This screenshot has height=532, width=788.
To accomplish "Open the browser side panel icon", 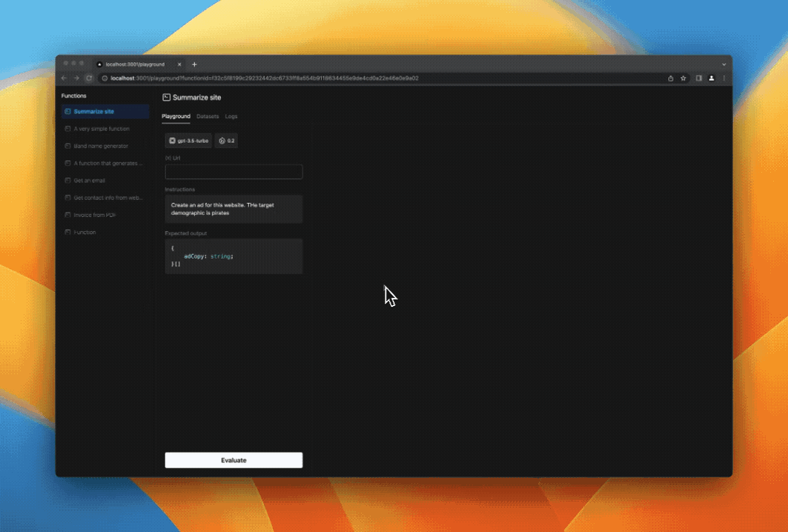I will pos(699,78).
